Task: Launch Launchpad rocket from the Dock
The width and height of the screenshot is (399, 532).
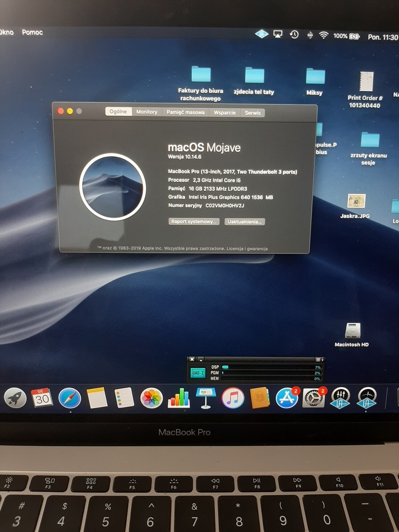Action: (x=15, y=397)
